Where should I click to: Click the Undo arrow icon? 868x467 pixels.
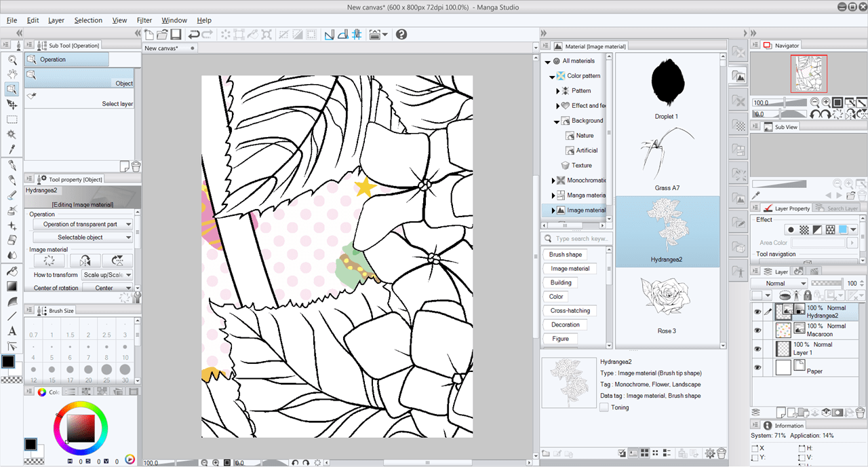pos(194,34)
